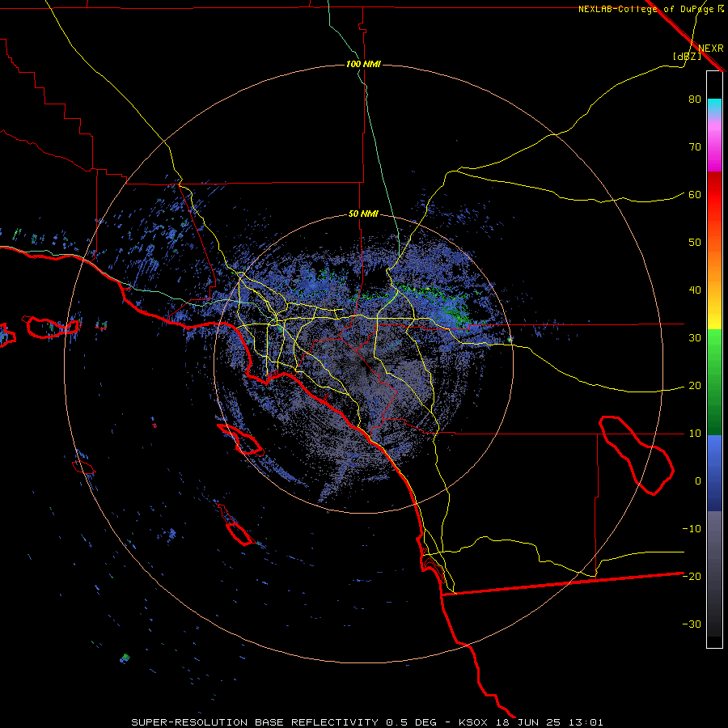Click the 50 NMI range ring label
Image resolution: width=728 pixels, height=728 pixels.
[363, 214]
